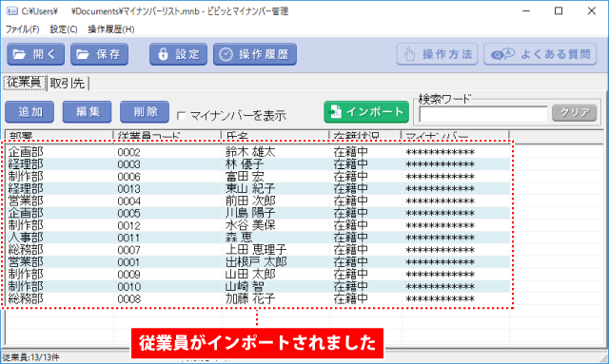Click the 従業員:13/13件 status bar text
This screenshot has height=364, width=609.
[x=30, y=357]
